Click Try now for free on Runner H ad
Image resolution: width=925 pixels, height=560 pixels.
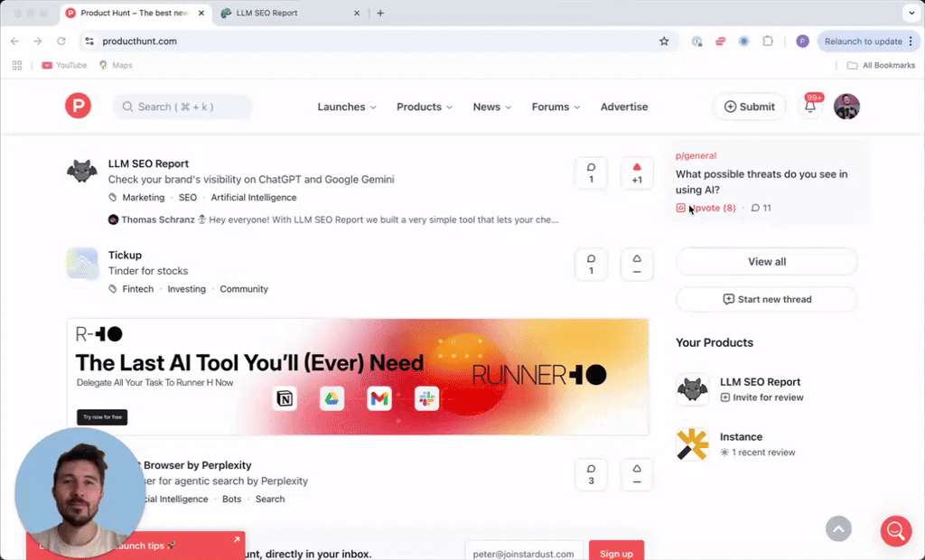102,417
